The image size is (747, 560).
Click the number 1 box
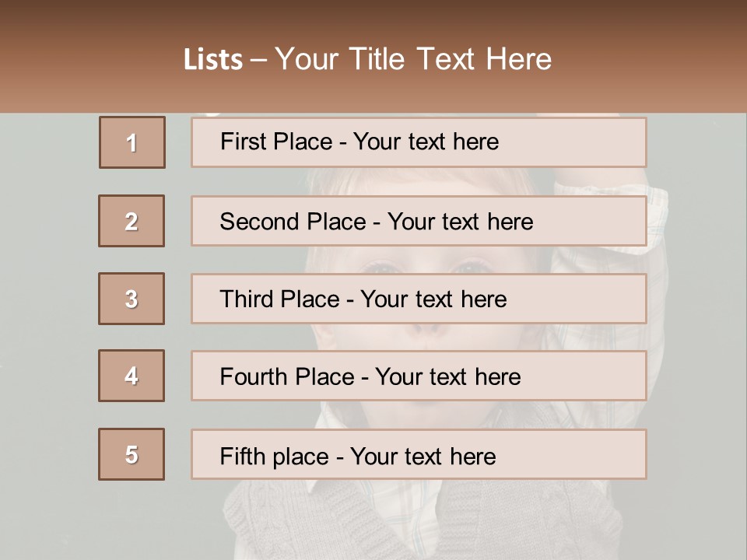tap(132, 142)
